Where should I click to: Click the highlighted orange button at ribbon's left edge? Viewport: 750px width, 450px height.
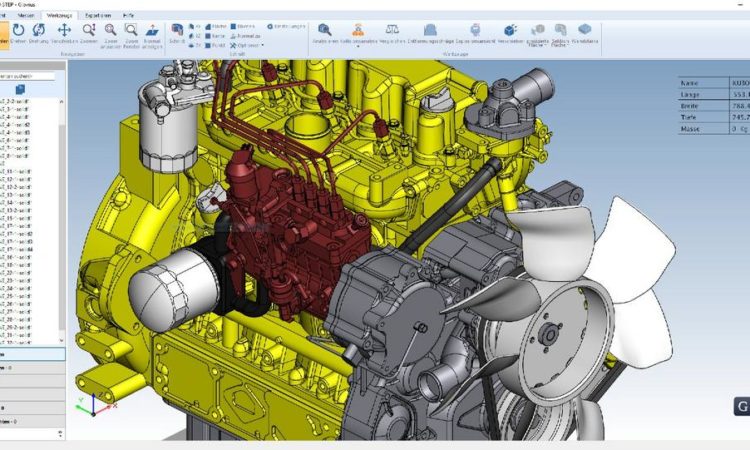point(4,35)
